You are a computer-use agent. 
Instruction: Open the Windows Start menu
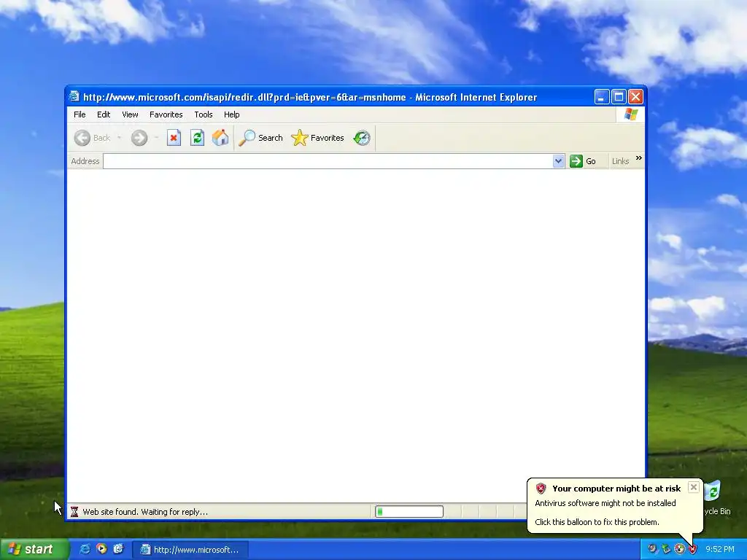34,550
